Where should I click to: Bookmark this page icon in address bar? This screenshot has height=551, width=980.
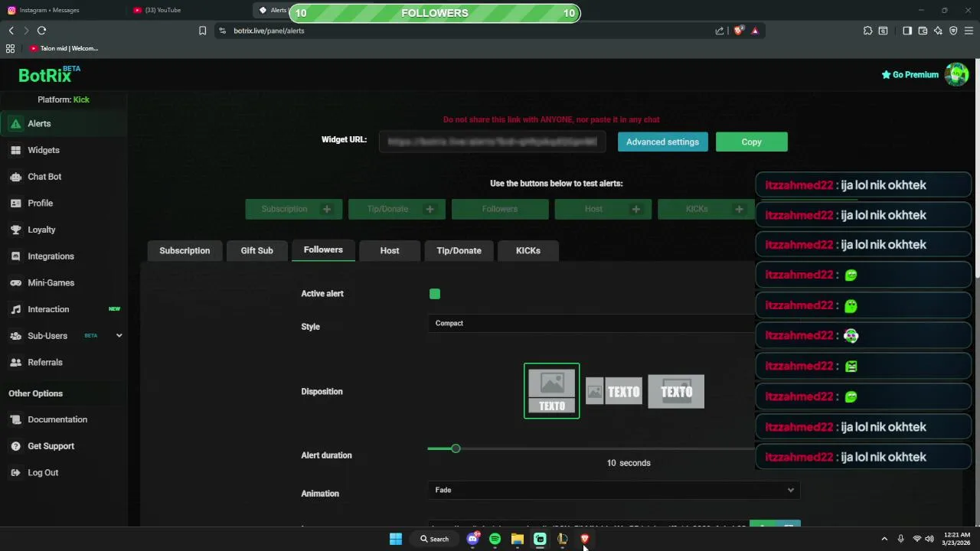202,31
